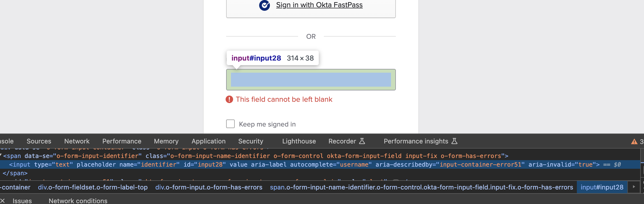The image size is (644, 204).
Task: Select the Application tab
Action: pos(208,141)
